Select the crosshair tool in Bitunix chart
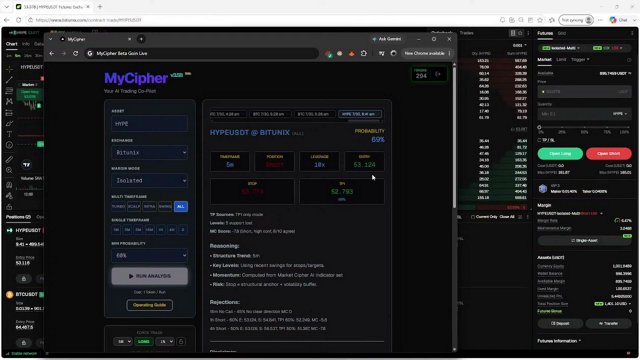640x360 pixels. [x=9, y=69]
